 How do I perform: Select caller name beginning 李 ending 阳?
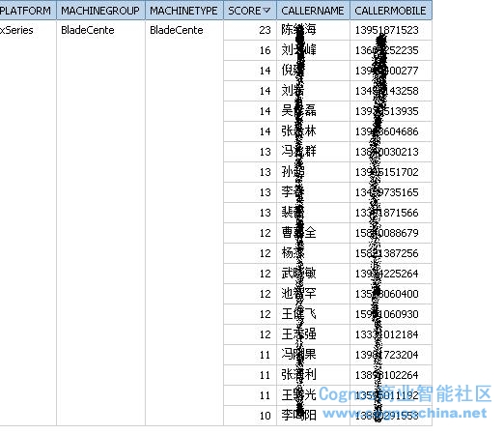[298, 416]
